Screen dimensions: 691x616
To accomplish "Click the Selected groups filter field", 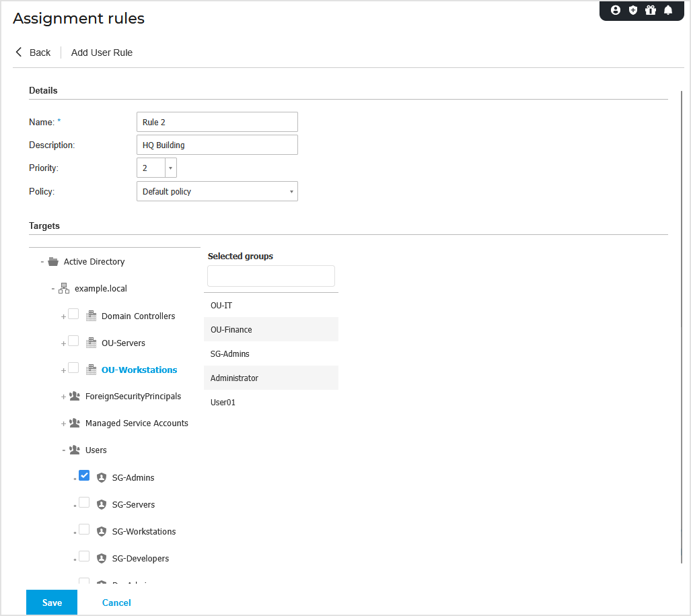I will click(x=270, y=275).
